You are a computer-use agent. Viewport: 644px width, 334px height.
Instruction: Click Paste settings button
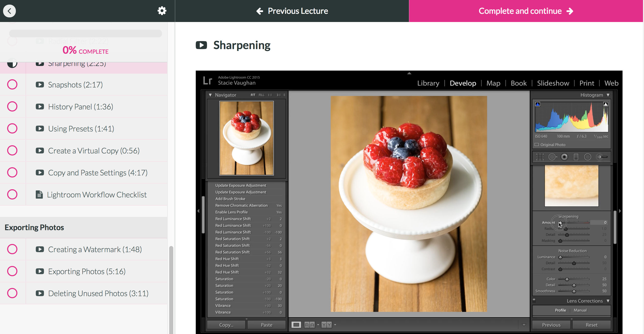(267, 325)
